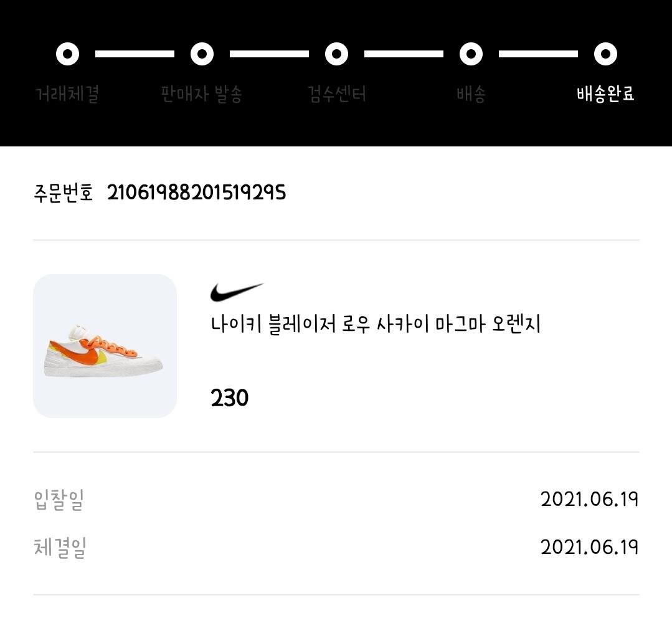
Task: Select the 배송 step label
Action: click(471, 93)
